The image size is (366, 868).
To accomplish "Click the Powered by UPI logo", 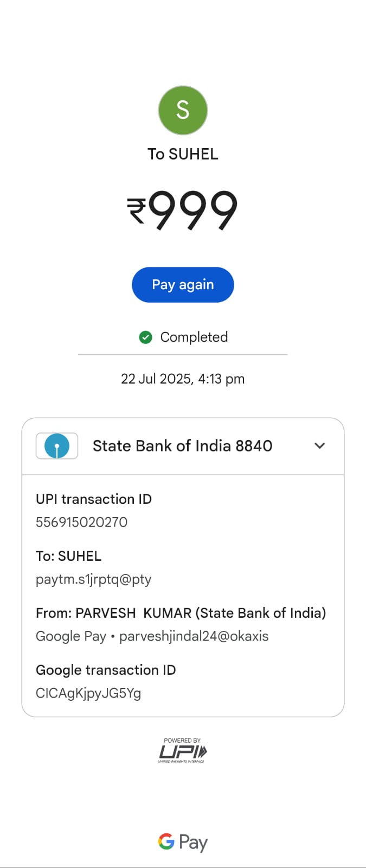I will (182, 751).
